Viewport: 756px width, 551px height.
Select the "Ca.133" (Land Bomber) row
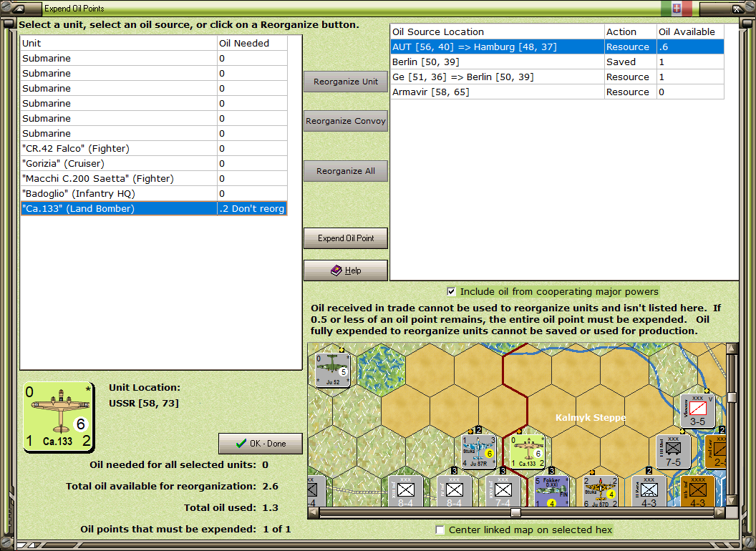pos(154,209)
